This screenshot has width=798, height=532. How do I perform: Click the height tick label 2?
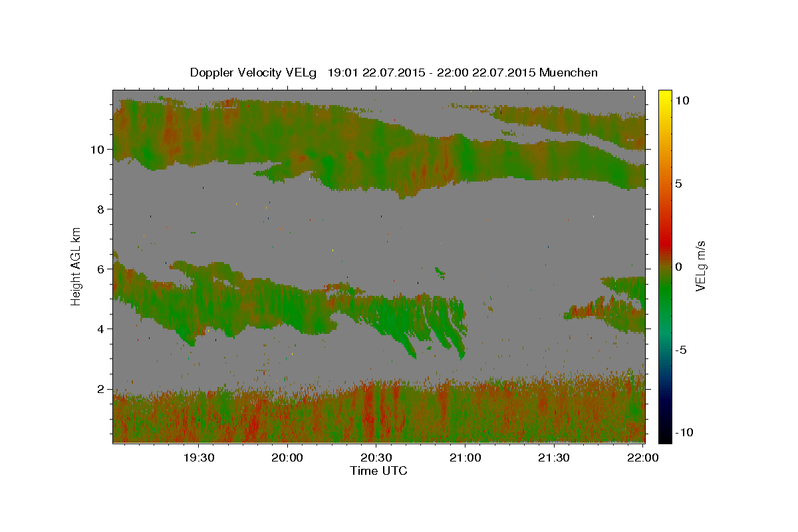[x=102, y=389]
